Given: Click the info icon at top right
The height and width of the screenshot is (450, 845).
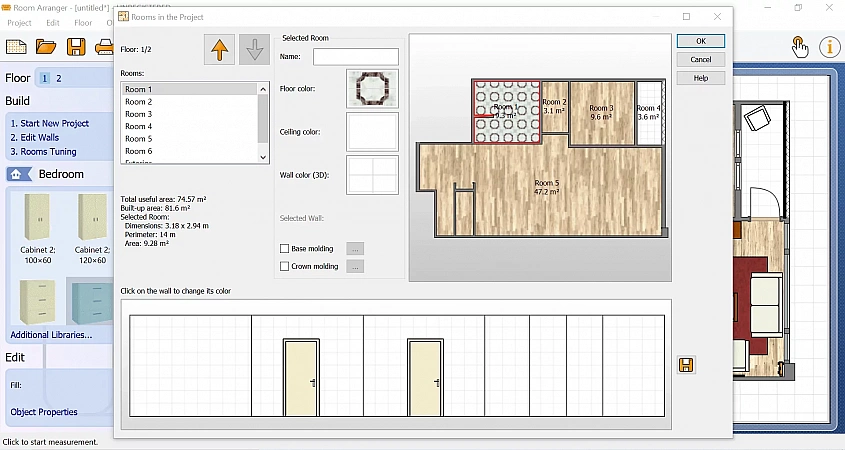Looking at the screenshot, I should (x=830, y=47).
